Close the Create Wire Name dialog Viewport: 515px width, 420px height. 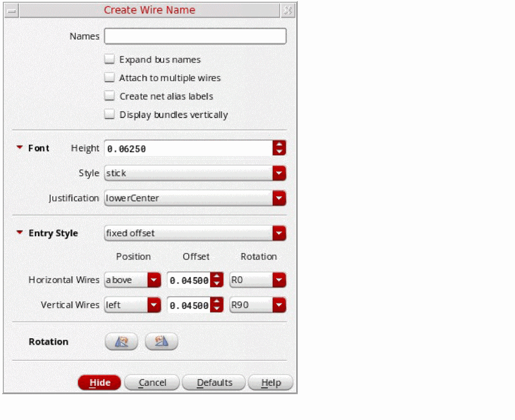[x=288, y=11]
